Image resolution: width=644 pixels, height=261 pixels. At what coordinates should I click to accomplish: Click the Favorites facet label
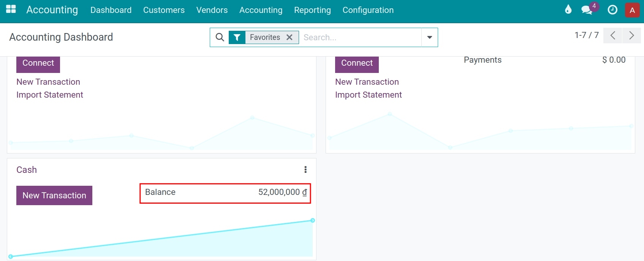(265, 37)
